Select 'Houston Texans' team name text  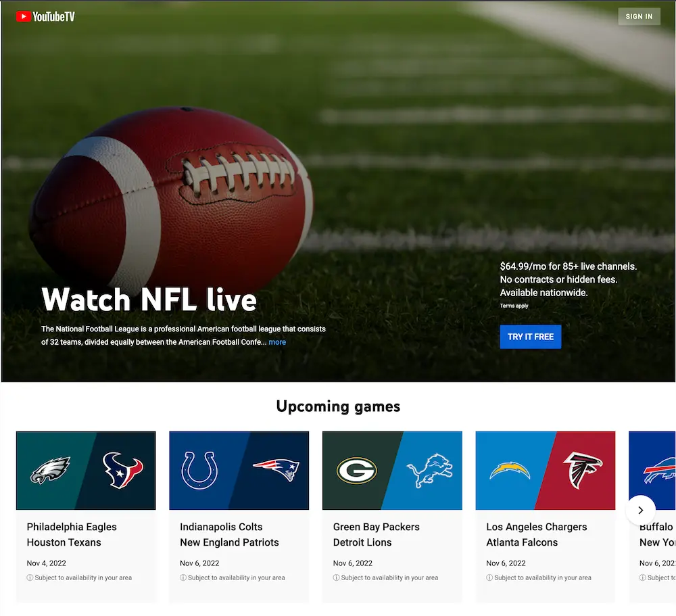[64, 542]
